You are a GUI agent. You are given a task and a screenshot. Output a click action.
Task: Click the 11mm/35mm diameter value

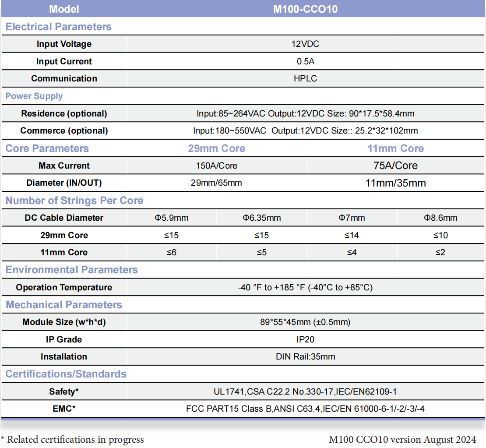click(x=395, y=183)
